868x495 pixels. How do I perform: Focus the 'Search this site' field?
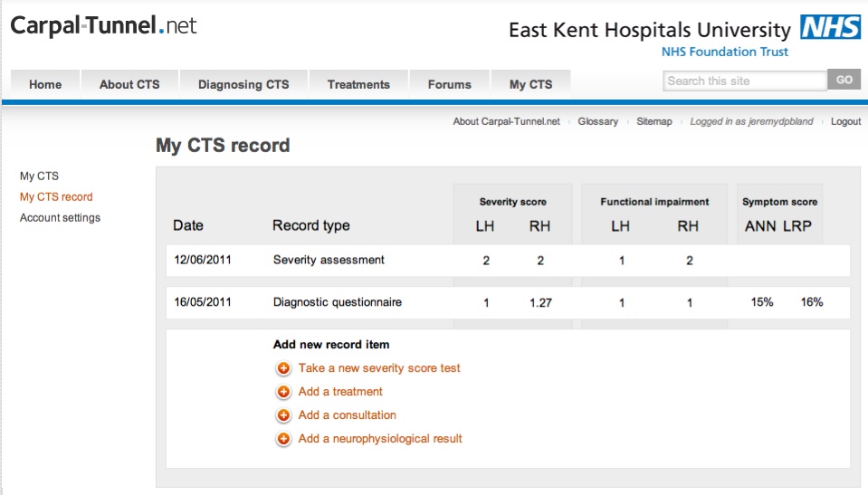tap(745, 81)
